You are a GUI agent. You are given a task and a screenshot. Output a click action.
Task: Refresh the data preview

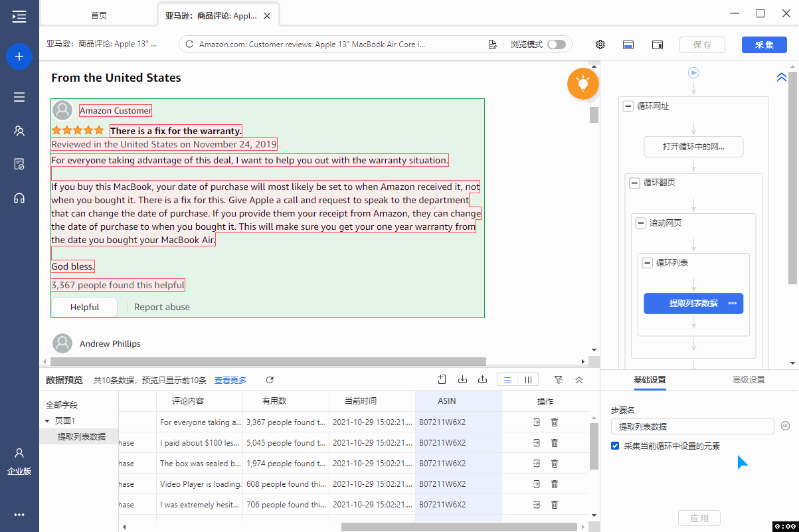(270, 380)
